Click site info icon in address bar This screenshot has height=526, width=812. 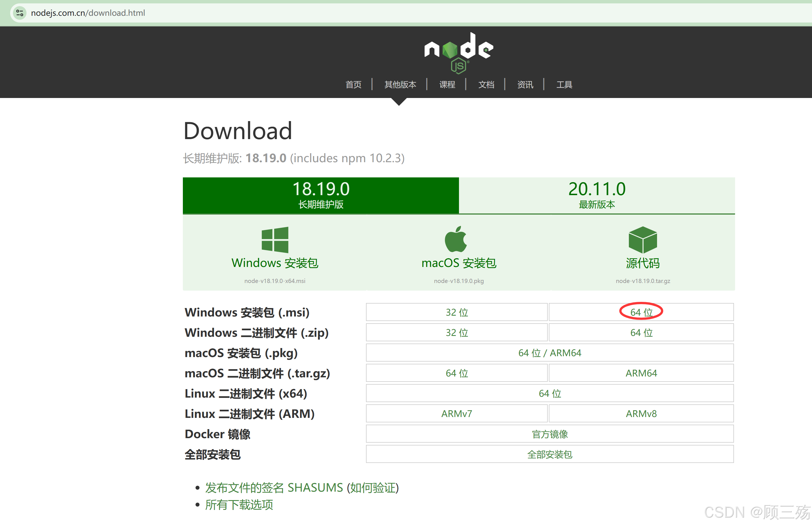(20, 13)
